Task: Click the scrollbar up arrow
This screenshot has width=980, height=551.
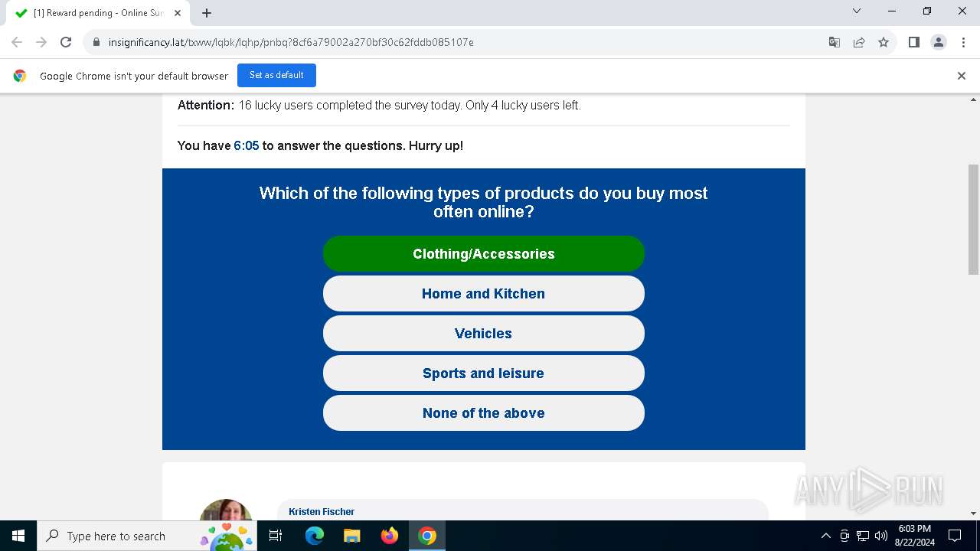Action: pos(974,100)
